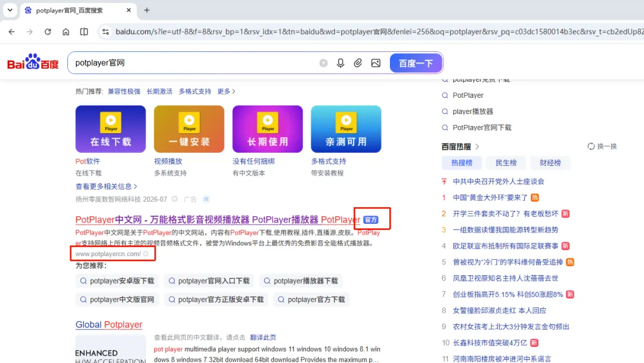Reload the Baidu search page

(x=48, y=32)
